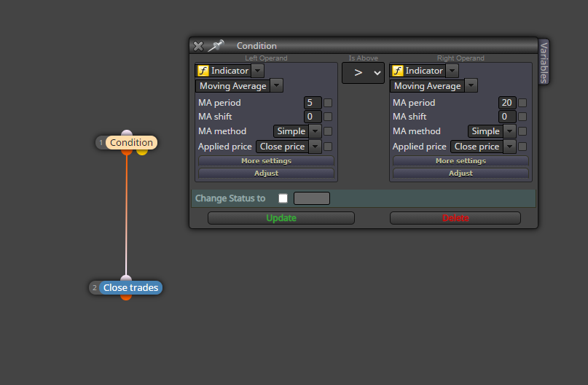Click the number 2 badge on Close trades
Viewport: 588px width, 385px height.
tap(95, 288)
